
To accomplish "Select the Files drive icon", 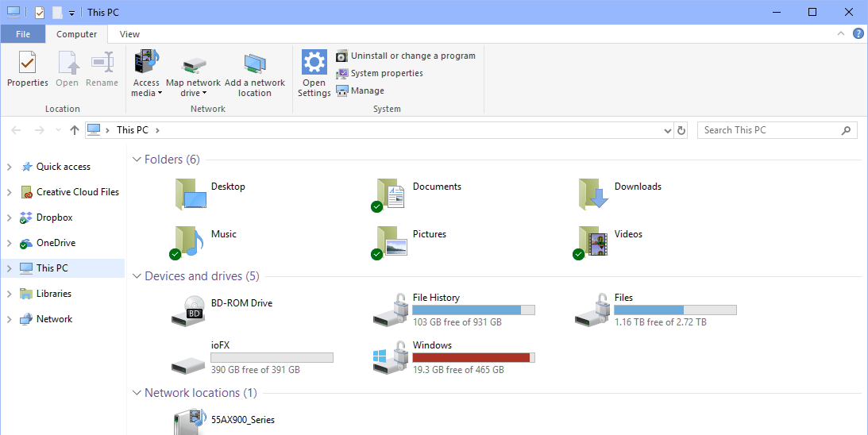I will pyautogui.click(x=592, y=311).
